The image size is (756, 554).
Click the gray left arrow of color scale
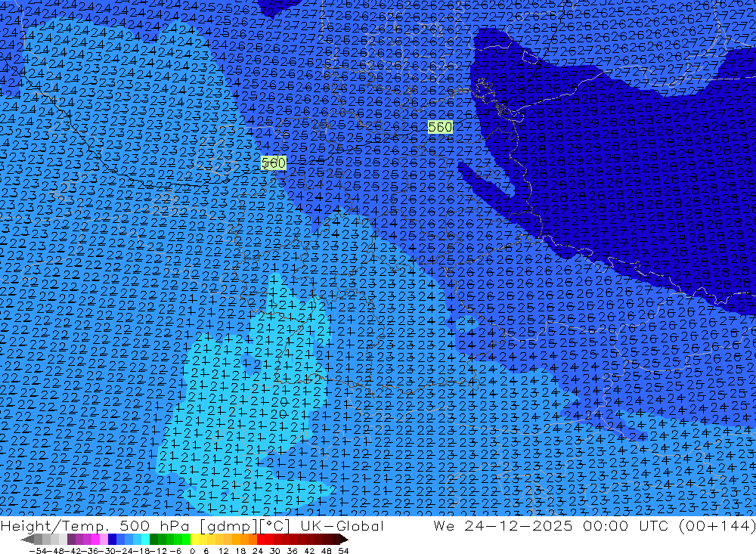click(27, 540)
